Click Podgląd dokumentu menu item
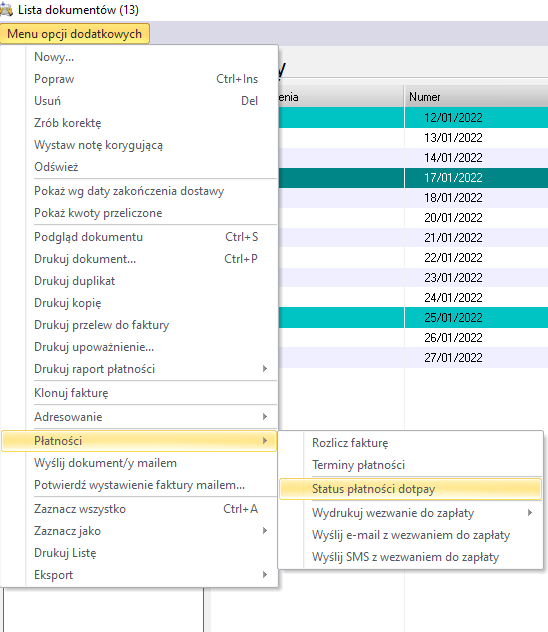548x632 pixels. [x=139, y=237]
